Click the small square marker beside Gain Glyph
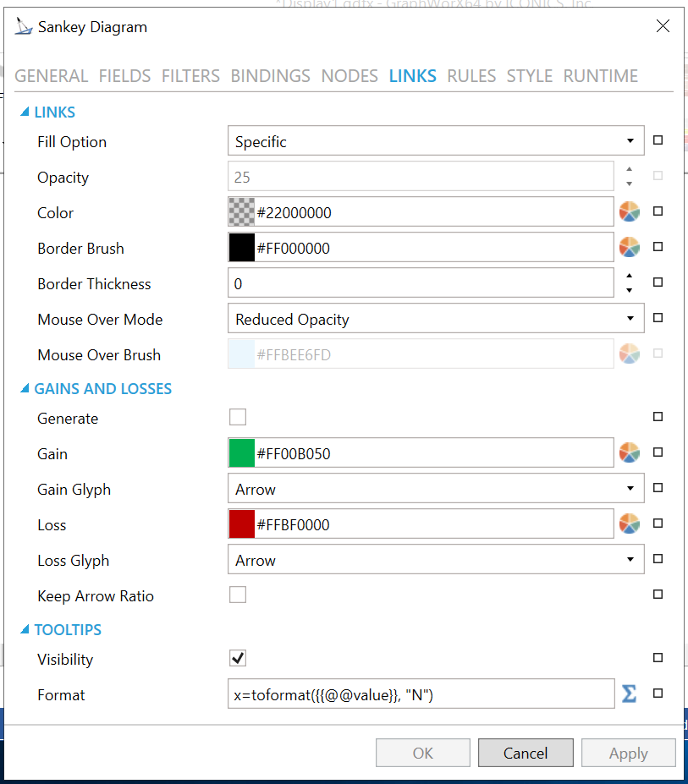The width and height of the screenshot is (688, 784). [x=658, y=489]
